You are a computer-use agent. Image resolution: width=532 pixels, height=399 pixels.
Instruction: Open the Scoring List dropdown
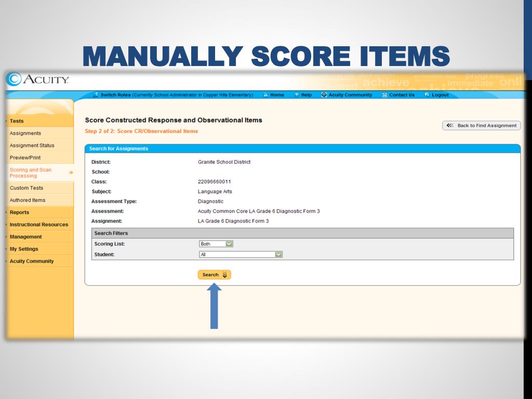point(216,244)
